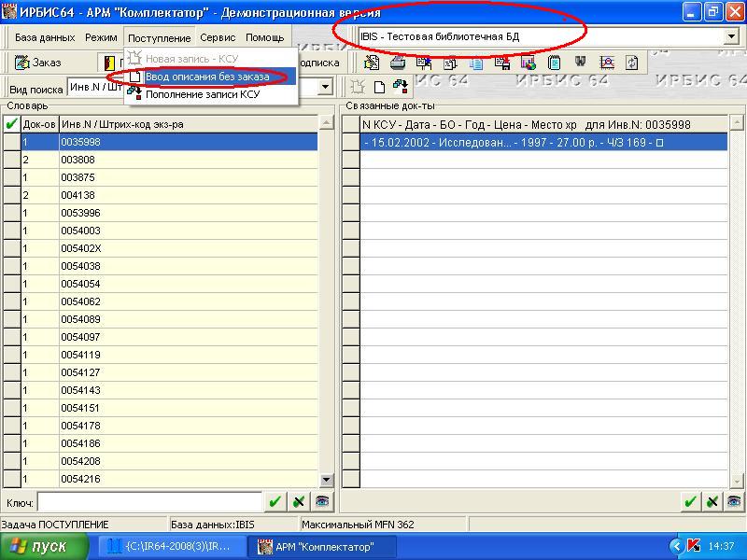
Task: Toggle the mark cell for row 003808
Action: tap(11, 160)
